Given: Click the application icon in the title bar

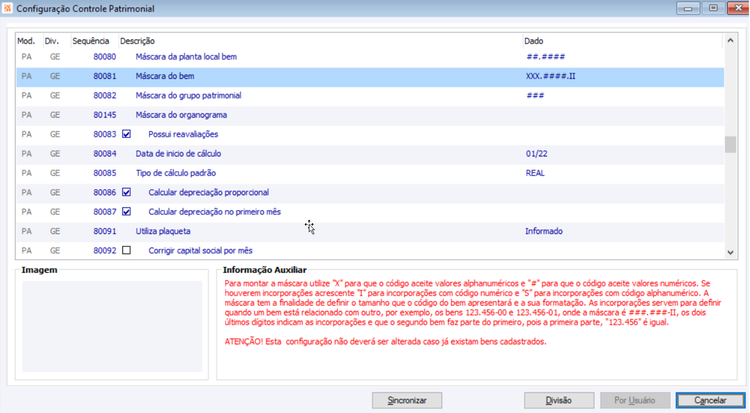Looking at the screenshot, I should pyautogui.click(x=7, y=9).
